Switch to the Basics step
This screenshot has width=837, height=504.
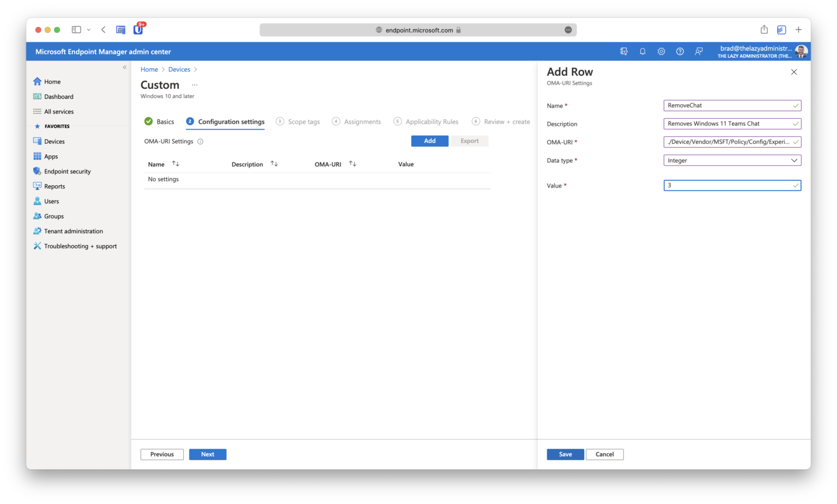click(159, 122)
